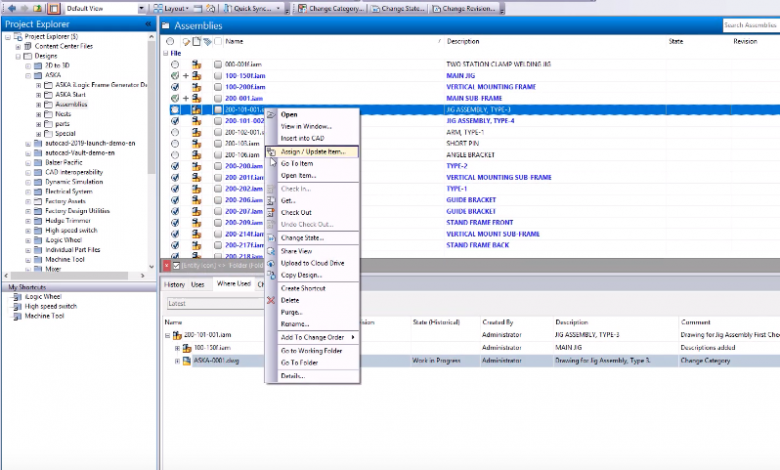Click the Change State toolbar button

click(400, 8)
